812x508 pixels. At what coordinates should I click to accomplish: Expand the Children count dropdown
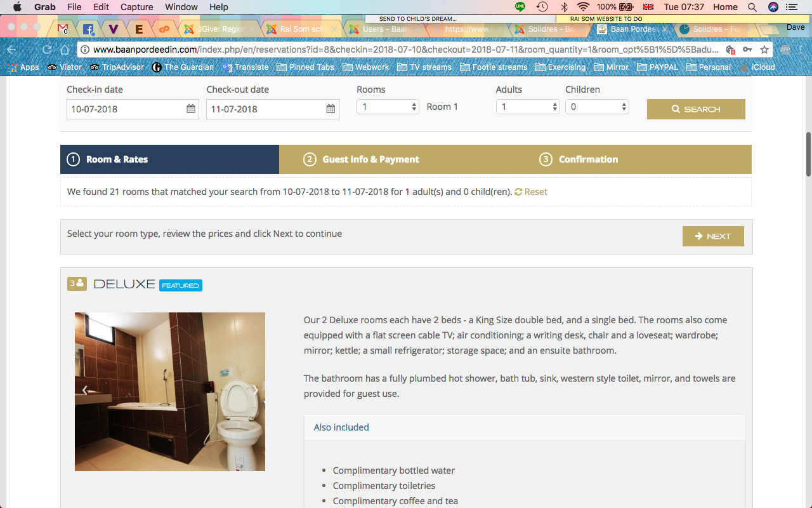[596, 107]
